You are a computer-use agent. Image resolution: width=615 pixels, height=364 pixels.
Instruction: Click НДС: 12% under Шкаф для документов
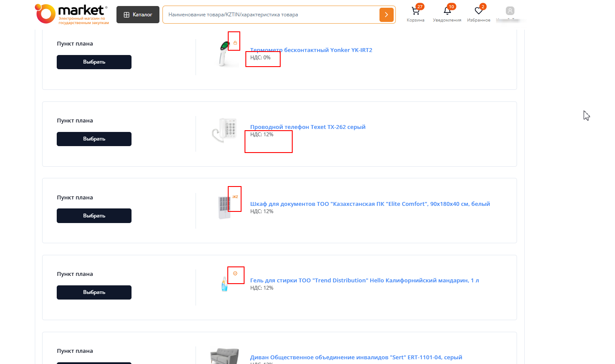point(262,211)
